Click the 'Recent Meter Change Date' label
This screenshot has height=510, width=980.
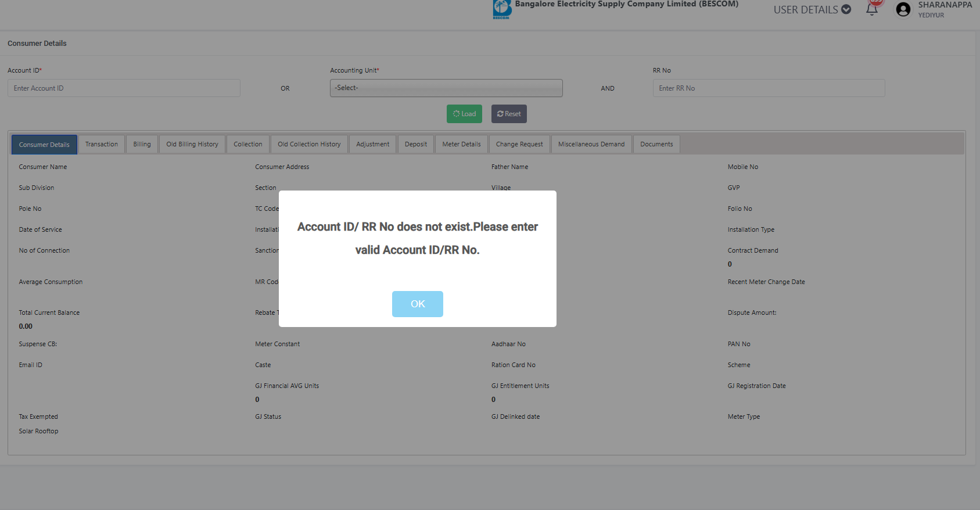pyautogui.click(x=766, y=282)
